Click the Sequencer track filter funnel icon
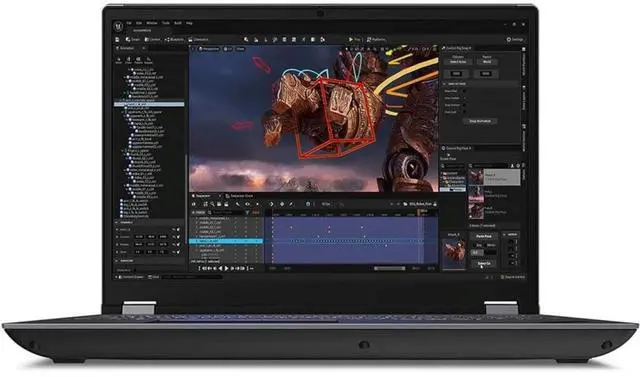The height and width of the screenshot is (377, 640). (x=247, y=213)
